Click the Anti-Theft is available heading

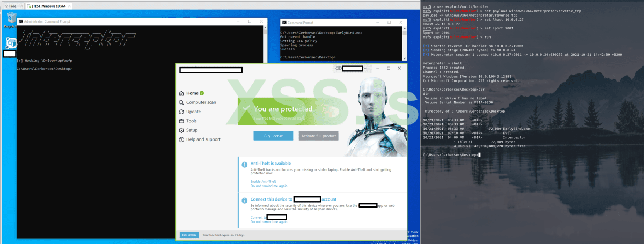click(270, 164)
